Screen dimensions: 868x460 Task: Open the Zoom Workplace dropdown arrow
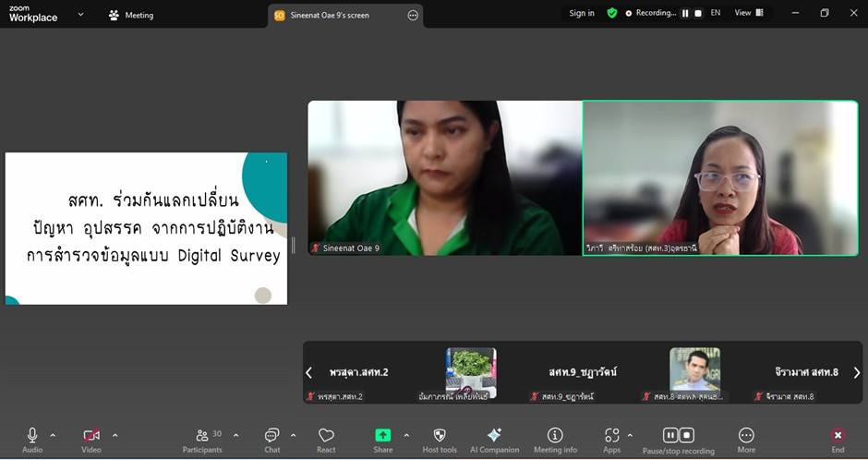(x=80, y=15)
